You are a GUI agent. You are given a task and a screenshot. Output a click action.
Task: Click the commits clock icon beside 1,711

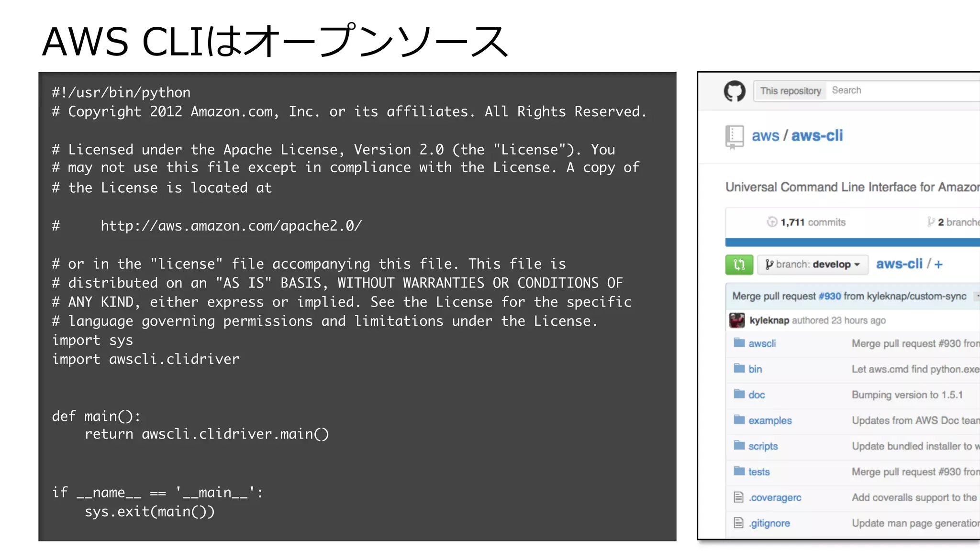coord(772,222)
